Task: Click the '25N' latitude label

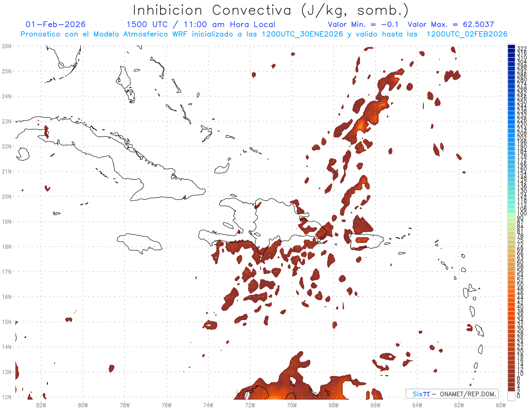Action: pos(7,71)
